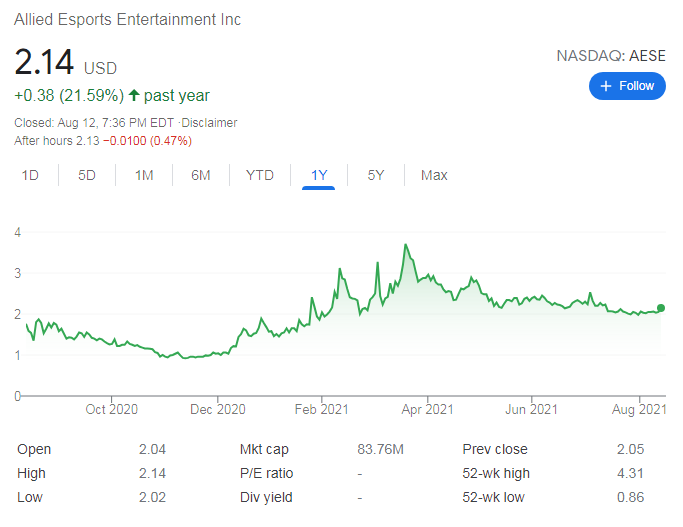683x527 pixels.
Task: Click the Dec 2020 axis label
Action: 218,409
